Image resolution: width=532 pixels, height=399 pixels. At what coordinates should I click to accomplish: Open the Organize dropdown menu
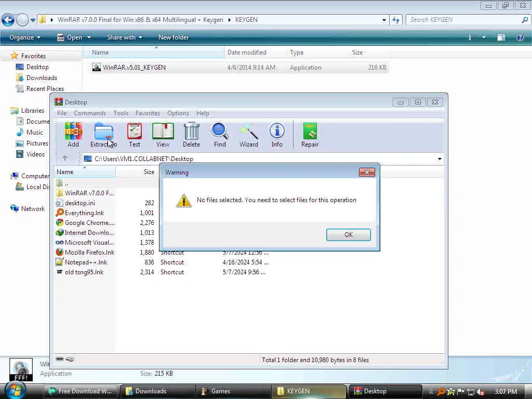[x=25, y=37]
